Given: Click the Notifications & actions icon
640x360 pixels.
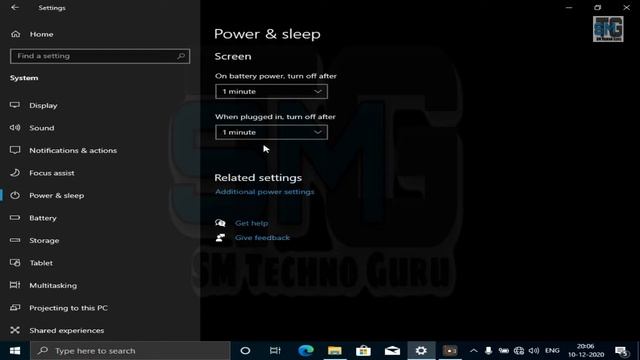Looking at the screenshot, I should pos(15,150).
